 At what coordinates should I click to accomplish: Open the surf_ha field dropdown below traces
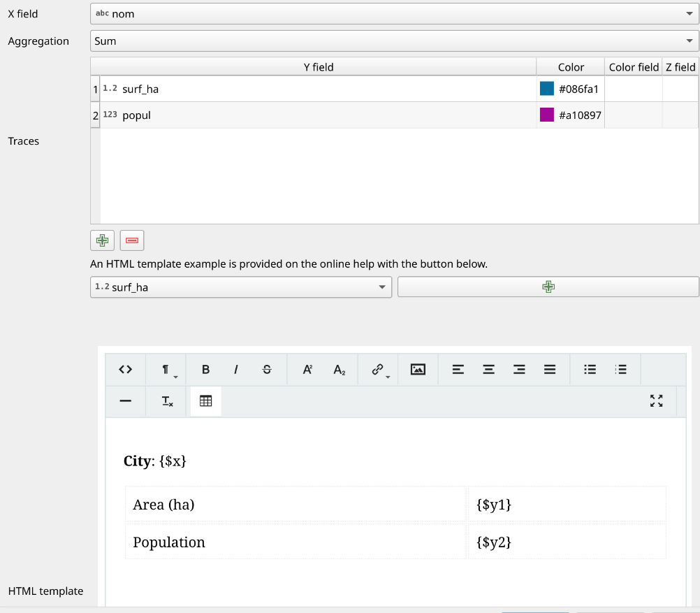[x=241, y=287]
